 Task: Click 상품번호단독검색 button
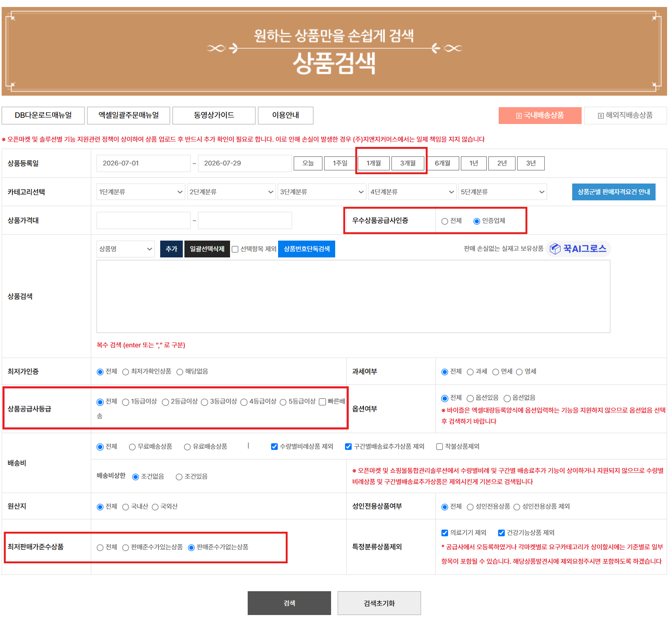point(306,249)
